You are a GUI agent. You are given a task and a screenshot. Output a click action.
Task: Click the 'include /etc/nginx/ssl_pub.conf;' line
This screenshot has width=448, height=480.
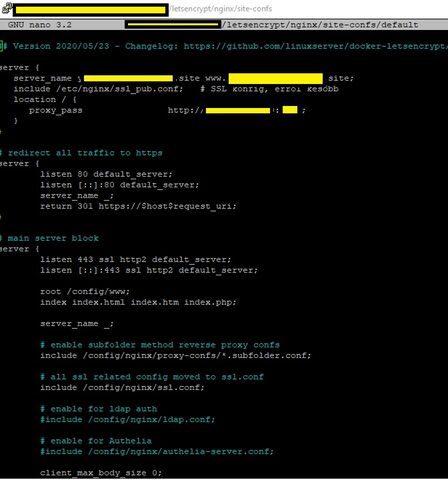pos(98,89)
